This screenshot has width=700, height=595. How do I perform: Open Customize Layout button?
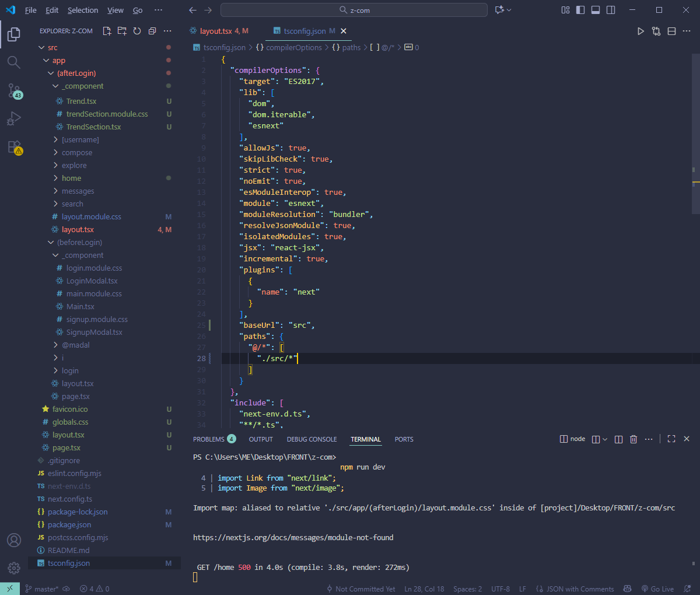point(565,10)
